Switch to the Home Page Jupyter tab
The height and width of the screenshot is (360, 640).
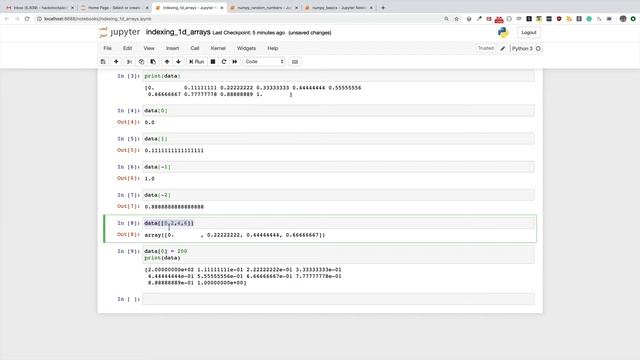point(115,8)
